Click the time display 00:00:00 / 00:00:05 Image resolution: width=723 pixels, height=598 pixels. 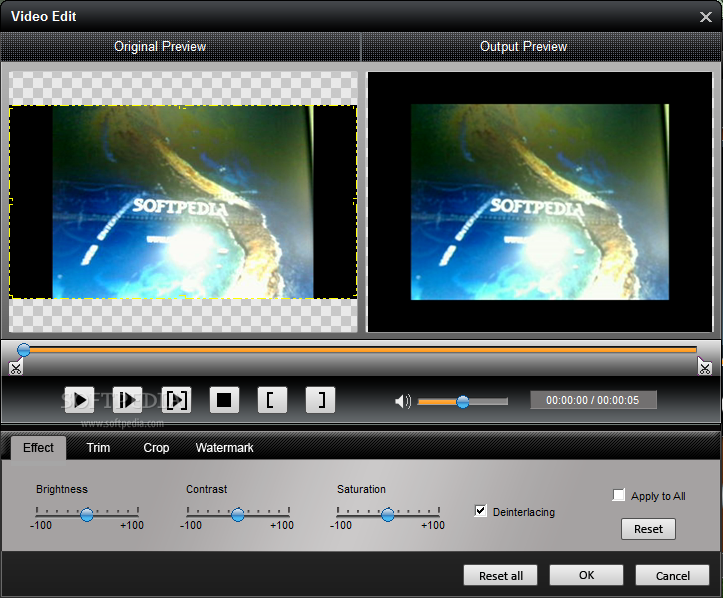pos(593,400)
